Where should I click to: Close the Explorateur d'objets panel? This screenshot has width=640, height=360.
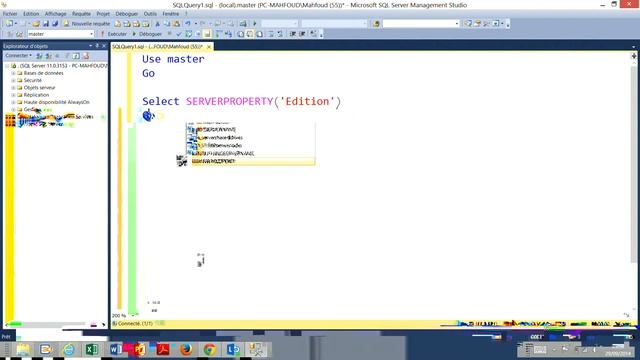pyautogui.click(x=104, y=46)
